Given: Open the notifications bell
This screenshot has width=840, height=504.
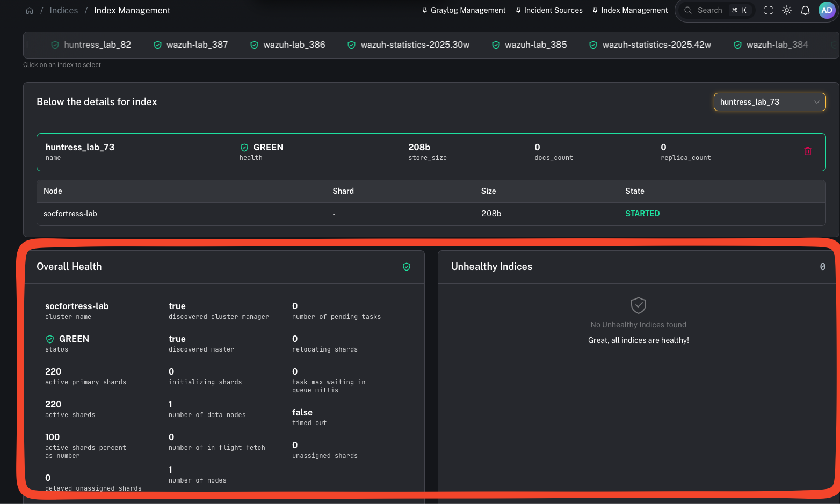Looking at the screenshot, I should (805, 10).
